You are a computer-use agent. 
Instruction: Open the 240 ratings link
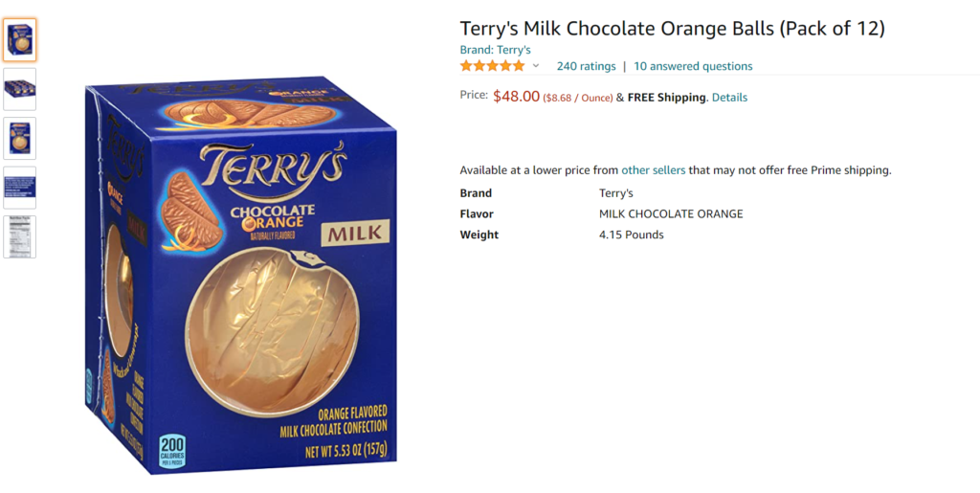[x=586, y=66]
